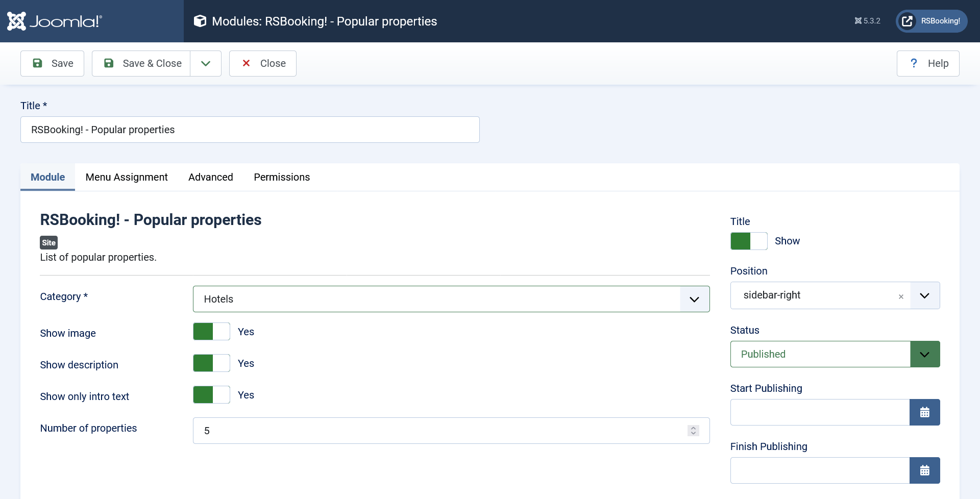Click the Show only intro text label
The height and width of the screenshot is (499, 980).
pos(85,396)
